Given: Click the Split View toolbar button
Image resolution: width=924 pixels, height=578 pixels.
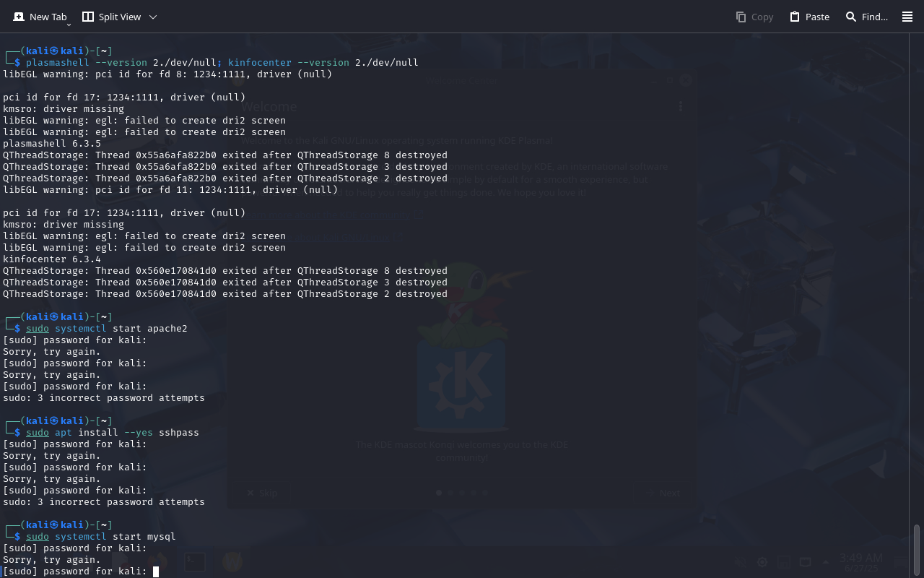Looking at the screenshot, I should pyautogui.click(x=112, y=17).
